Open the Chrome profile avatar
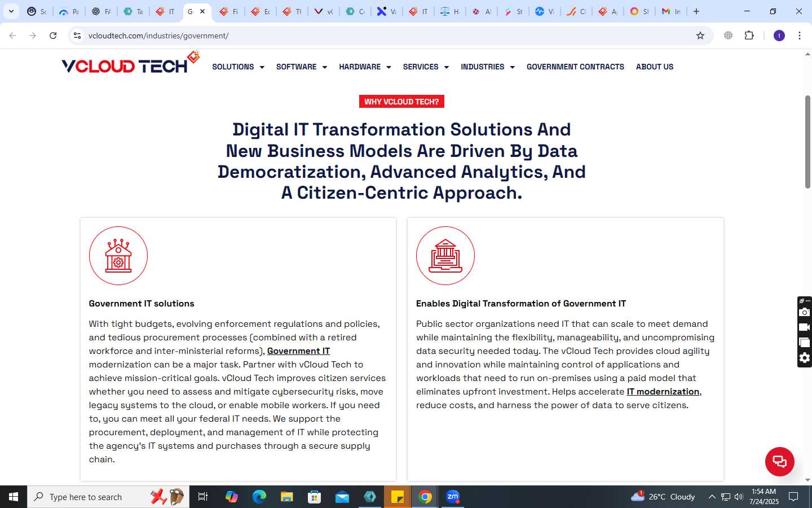Image resolution: width=812 pixels, height=508 pixels. tap(779, 36)
